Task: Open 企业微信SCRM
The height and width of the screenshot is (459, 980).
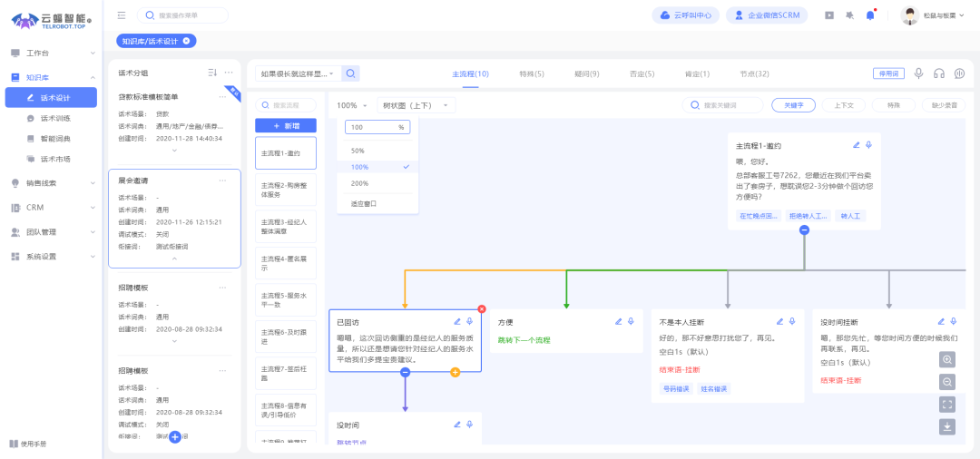Action: tap(767, 15)
